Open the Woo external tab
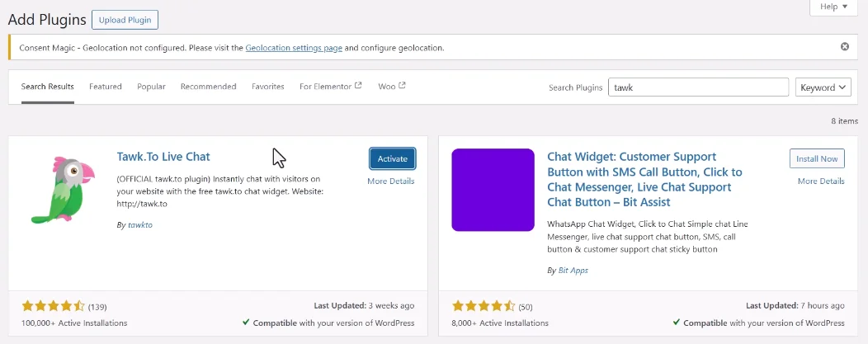The height and width of the screenshot is (344, 868). (392, 87)
